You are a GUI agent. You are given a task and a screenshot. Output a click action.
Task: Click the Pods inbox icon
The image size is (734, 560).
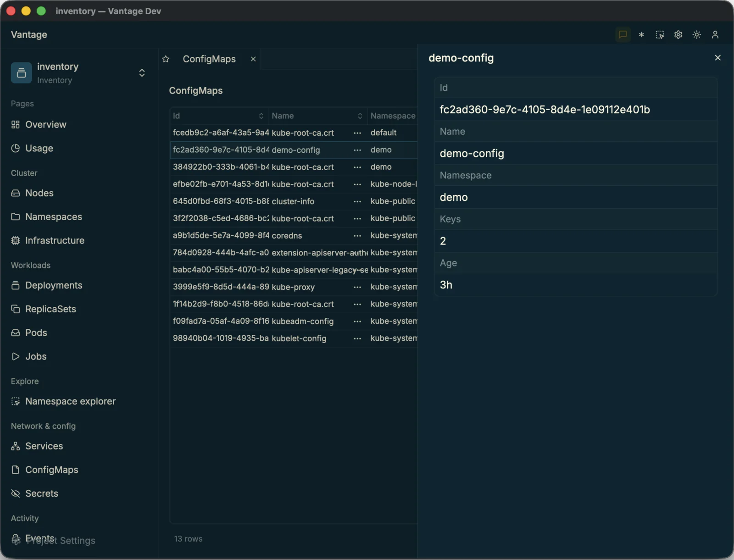point(16,333)
